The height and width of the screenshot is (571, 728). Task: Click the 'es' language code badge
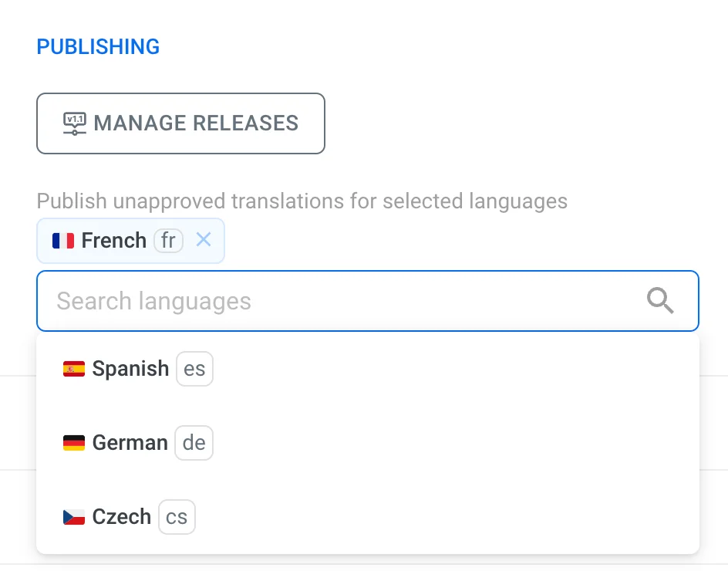click(x=194, y=369)
